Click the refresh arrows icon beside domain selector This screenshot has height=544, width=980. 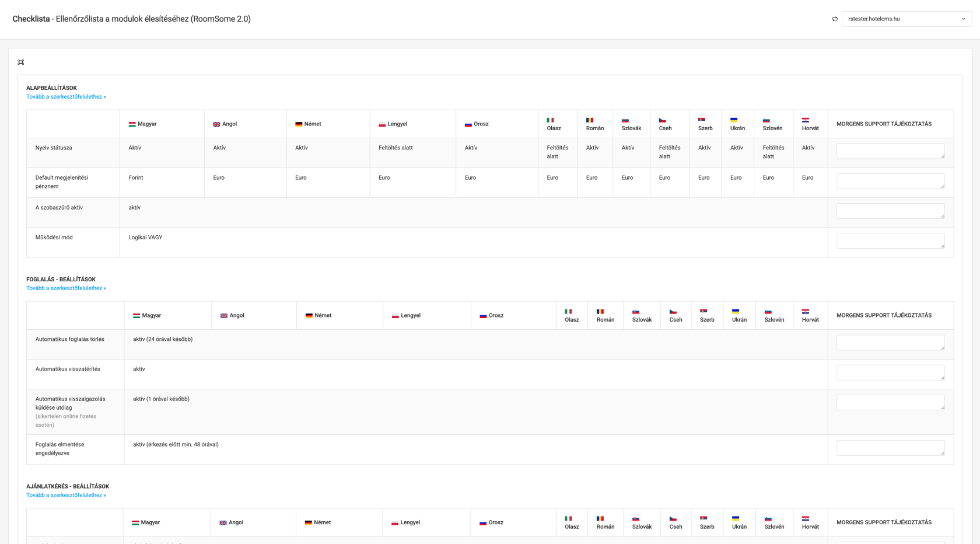tap(834, 19)
